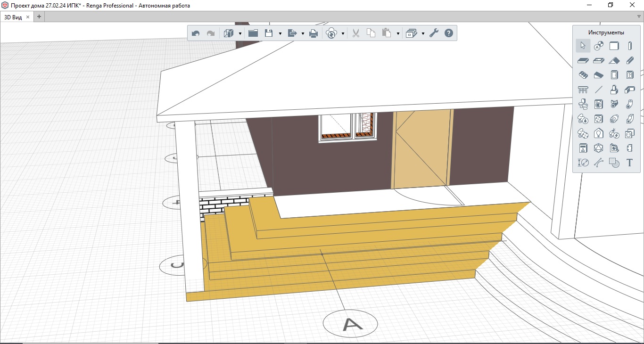The width and height of the screenshot is (644, 344).
Task: Activate the rectangular duct fitting tool
Action: click(x=629, y=119)
